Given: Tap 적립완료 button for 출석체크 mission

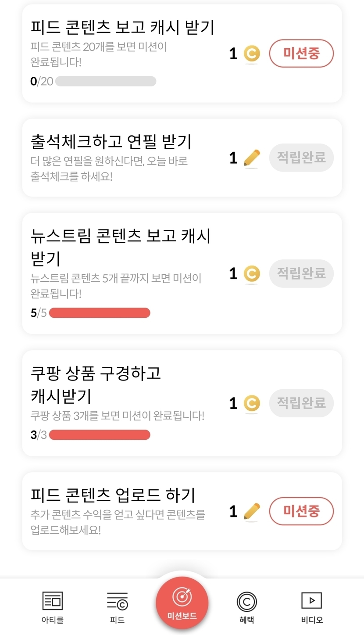Looking at the screenshot, I should click(x=301, y=158).
